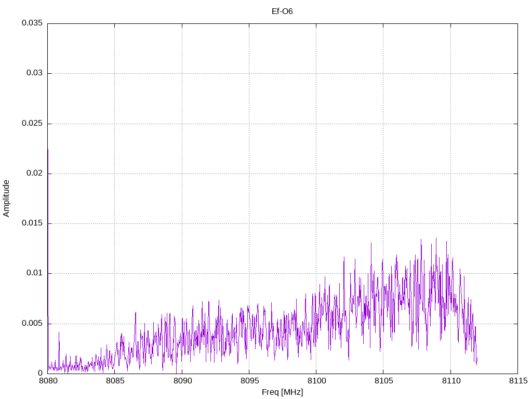Click the plot title Ef-O6

point(282,11)
